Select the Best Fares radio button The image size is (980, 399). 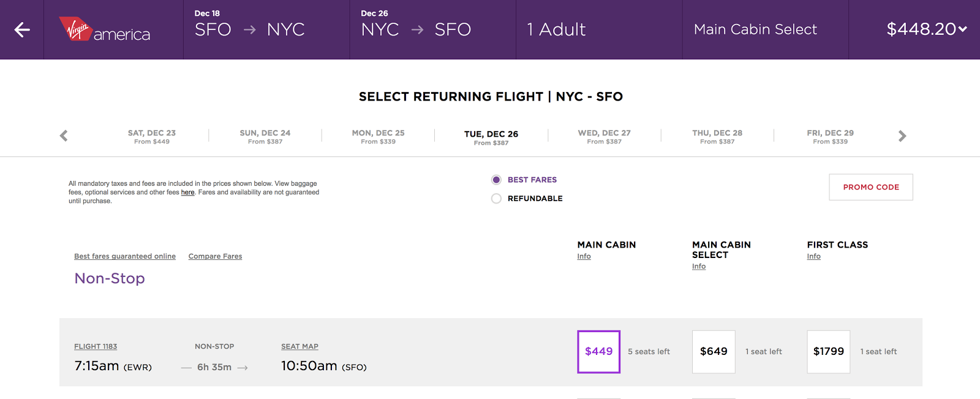(496, 180)
